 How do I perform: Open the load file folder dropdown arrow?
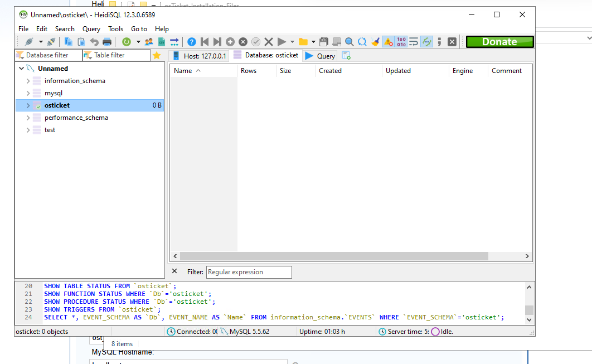[313, 42]
